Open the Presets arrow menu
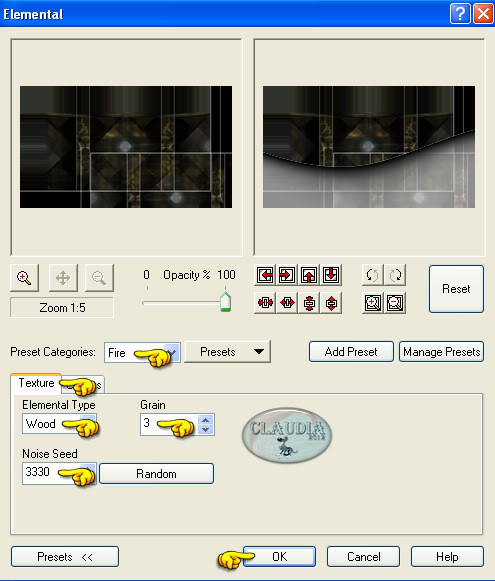 pos(227,352)
